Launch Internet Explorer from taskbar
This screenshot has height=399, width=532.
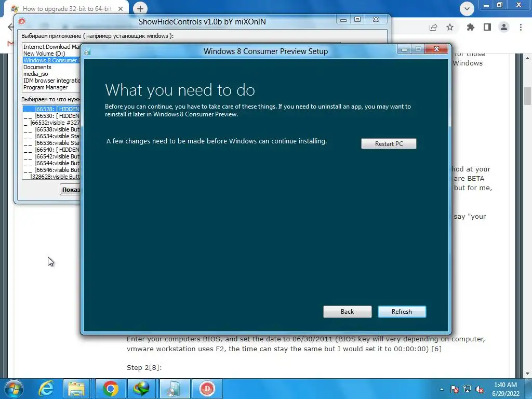(46, 389)
